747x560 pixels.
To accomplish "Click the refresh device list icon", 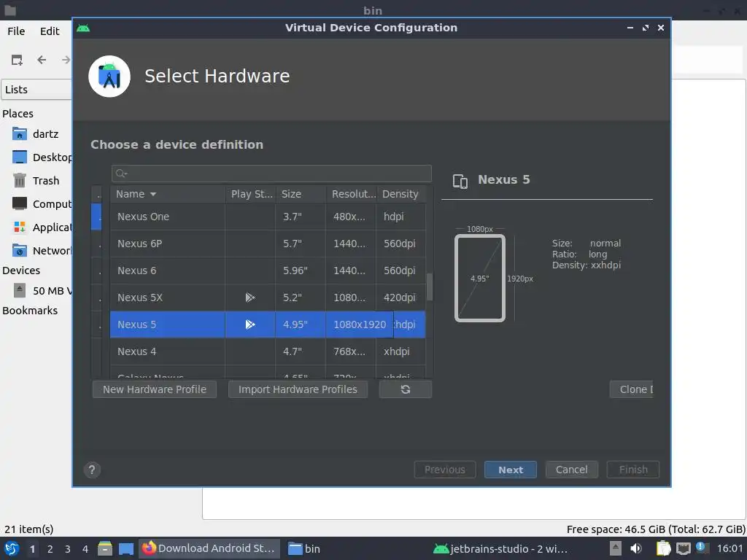I will click(406, 389).
